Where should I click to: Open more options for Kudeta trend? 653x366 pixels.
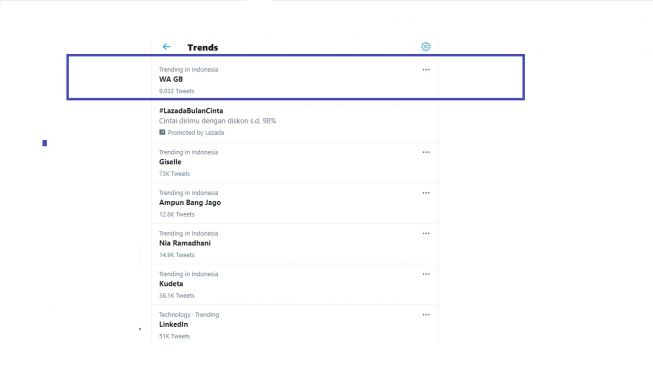426,274
